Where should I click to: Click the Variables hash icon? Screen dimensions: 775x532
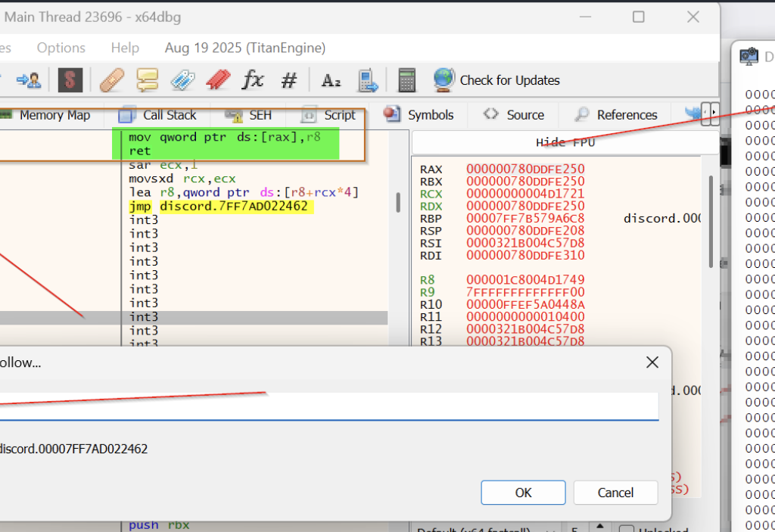[289, 79]
